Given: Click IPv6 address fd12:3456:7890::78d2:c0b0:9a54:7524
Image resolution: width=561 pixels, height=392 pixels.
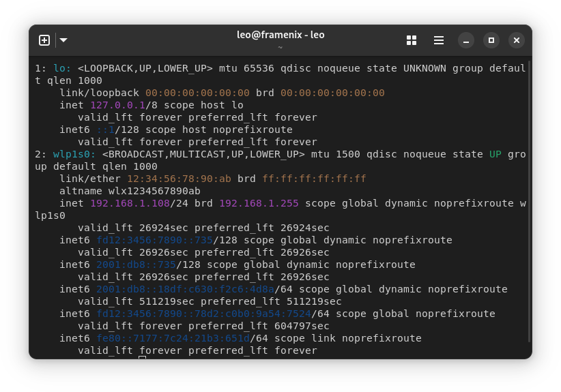Looking at the screenshot, I should pos(203,314).
